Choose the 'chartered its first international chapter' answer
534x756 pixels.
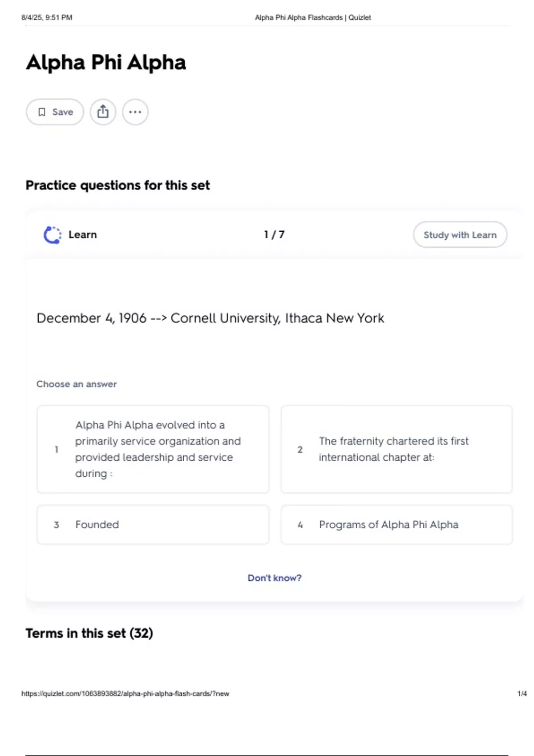396,449
